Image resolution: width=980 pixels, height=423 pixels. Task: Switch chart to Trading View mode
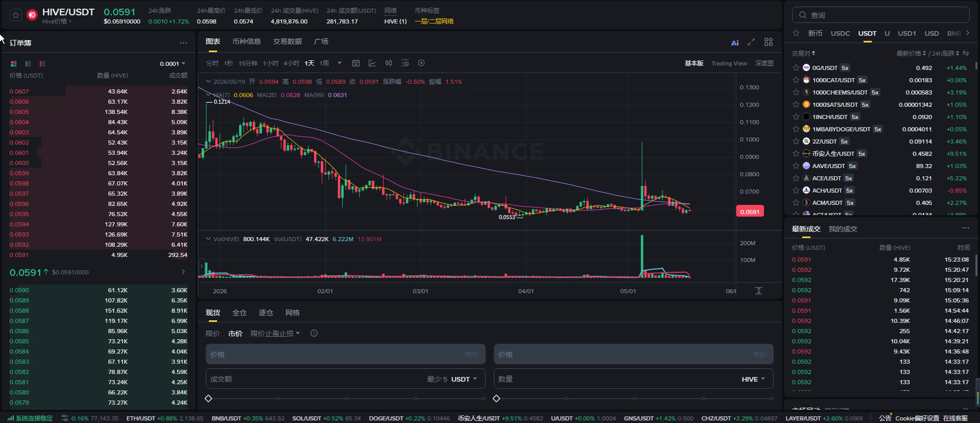(729, 63)
